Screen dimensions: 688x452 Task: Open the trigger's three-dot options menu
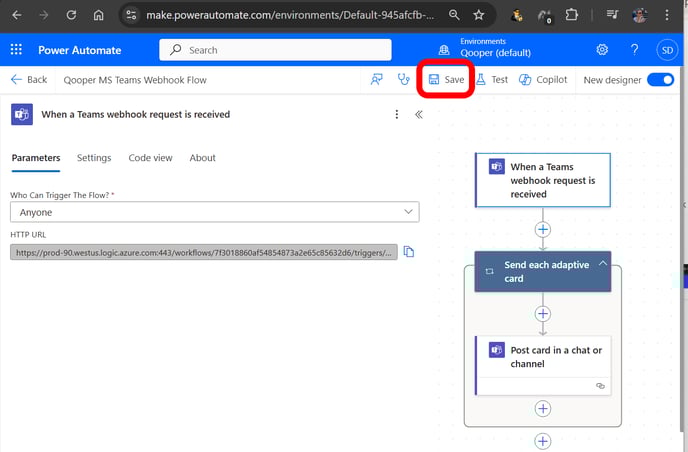(397, 115)
